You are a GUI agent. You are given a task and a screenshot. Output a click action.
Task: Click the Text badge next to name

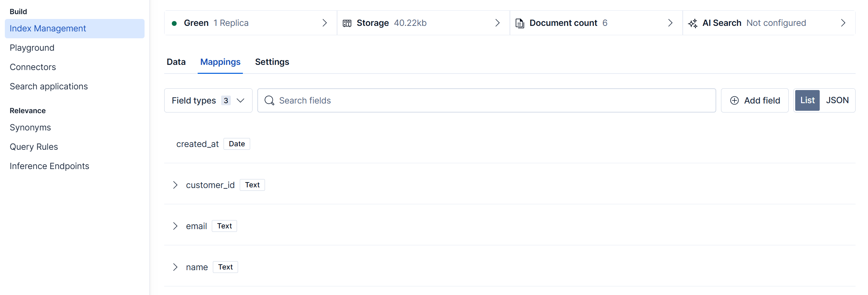pyautogui.click(x=225, y=267)
